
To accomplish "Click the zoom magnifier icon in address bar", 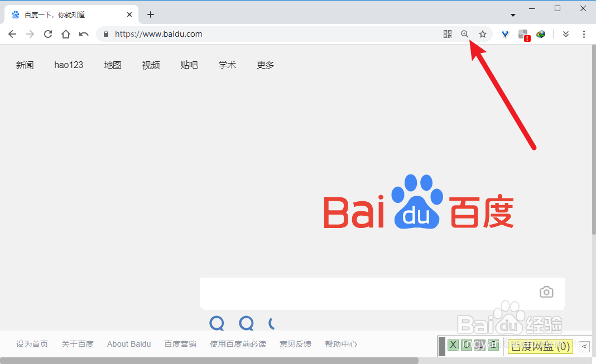I will point(465,34).
